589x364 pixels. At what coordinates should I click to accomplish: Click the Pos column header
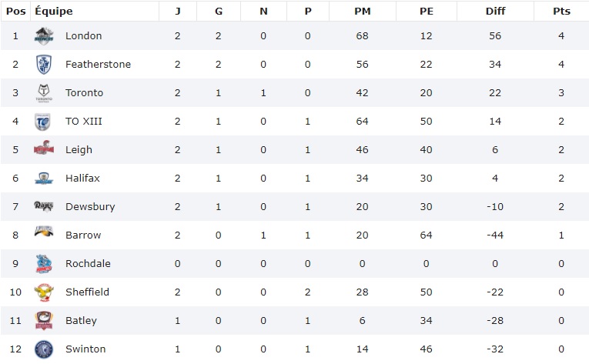(15, 11)
